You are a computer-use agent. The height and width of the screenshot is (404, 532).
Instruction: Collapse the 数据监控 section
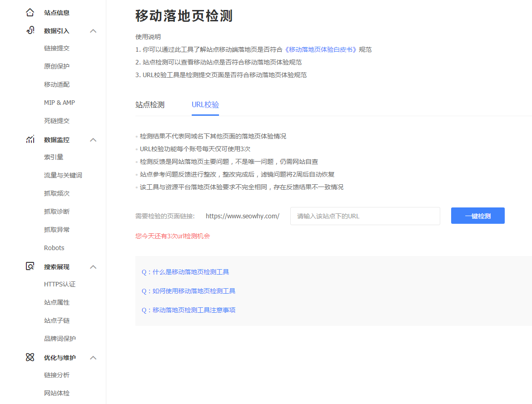point(93,140)
